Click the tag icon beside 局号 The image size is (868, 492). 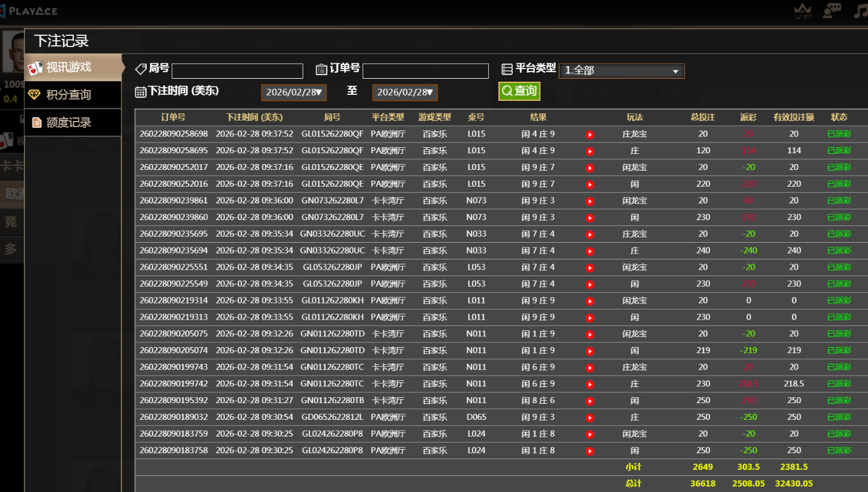pyautogui.click(x=141, y=70)
